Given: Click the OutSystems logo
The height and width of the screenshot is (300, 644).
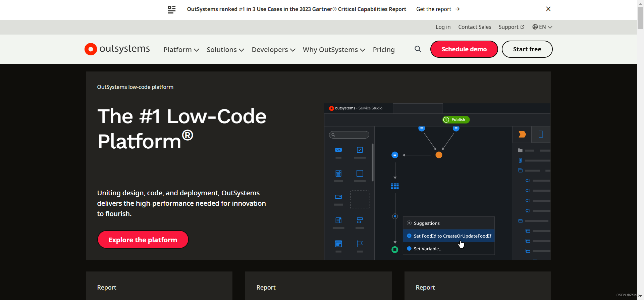Looking at the screenshot, I should 117,49.
